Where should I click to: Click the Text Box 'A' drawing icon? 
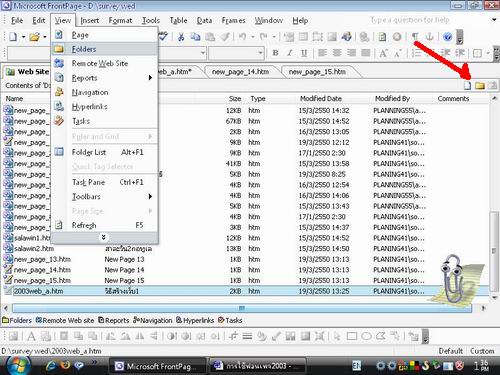point(31,336)
